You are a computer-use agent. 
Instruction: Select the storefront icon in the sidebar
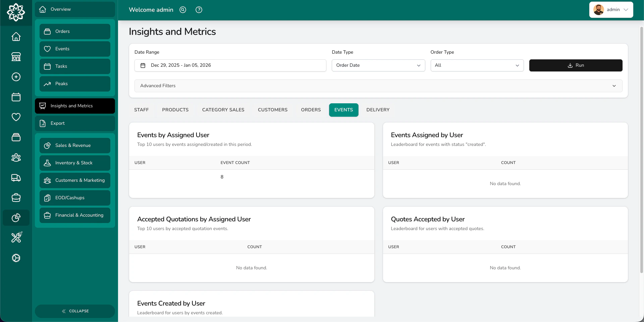click(x=16, y=57)
